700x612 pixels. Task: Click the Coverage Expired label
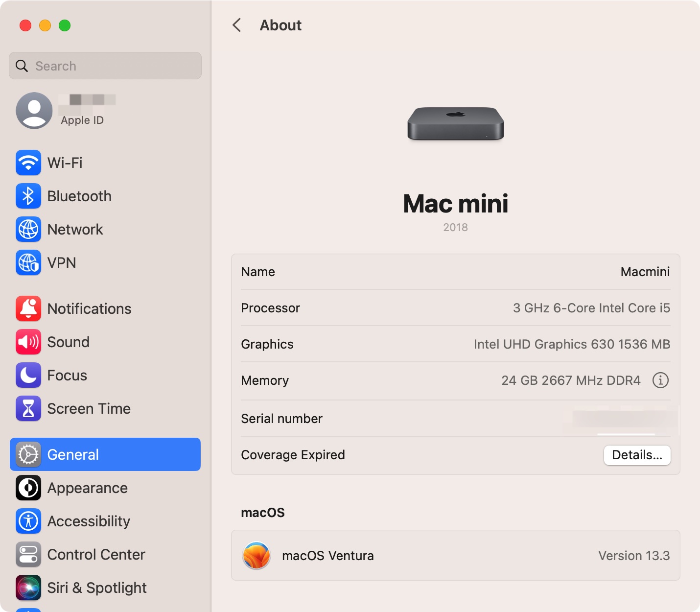coord(293,455)
